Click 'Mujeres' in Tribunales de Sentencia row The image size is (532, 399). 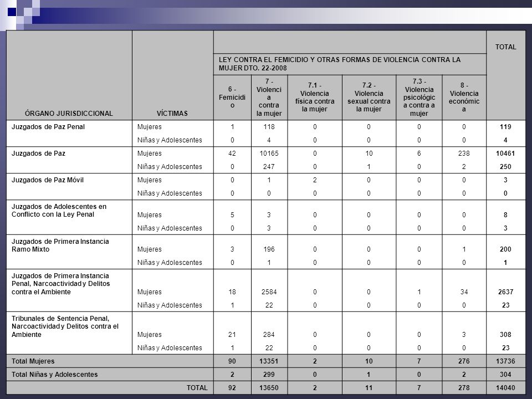pos(150,335)
